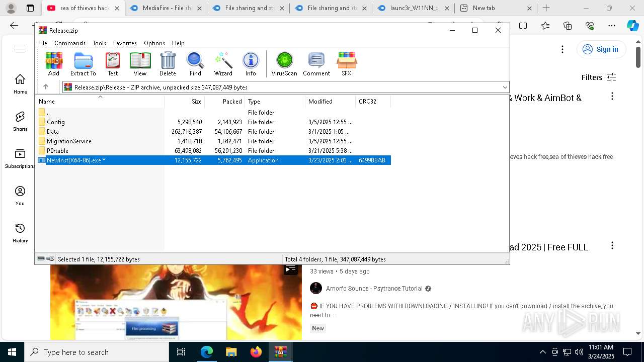
Task: Click the Extract To toolbar icon
Action: tap(83, 64)
